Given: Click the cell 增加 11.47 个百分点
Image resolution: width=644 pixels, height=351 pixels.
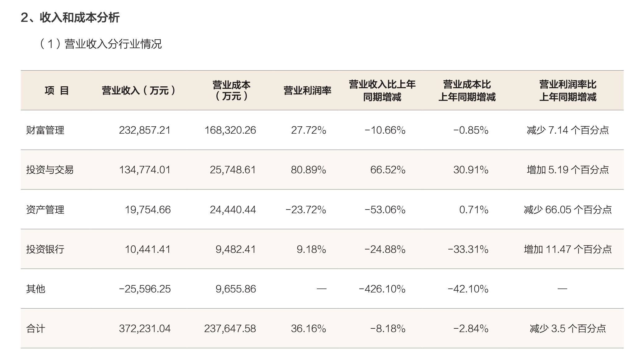Looking at the screenshot, I should tap(568, 249).
